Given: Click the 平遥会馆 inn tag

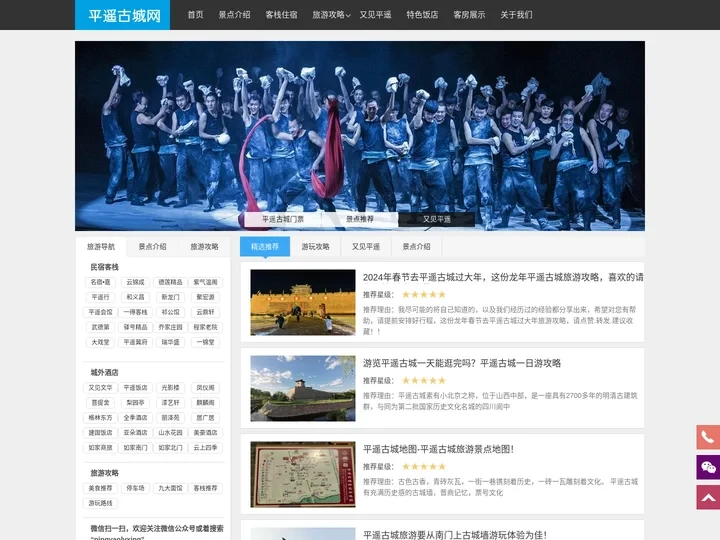Looking at the screenshot, I should click(x=101, y=312).
